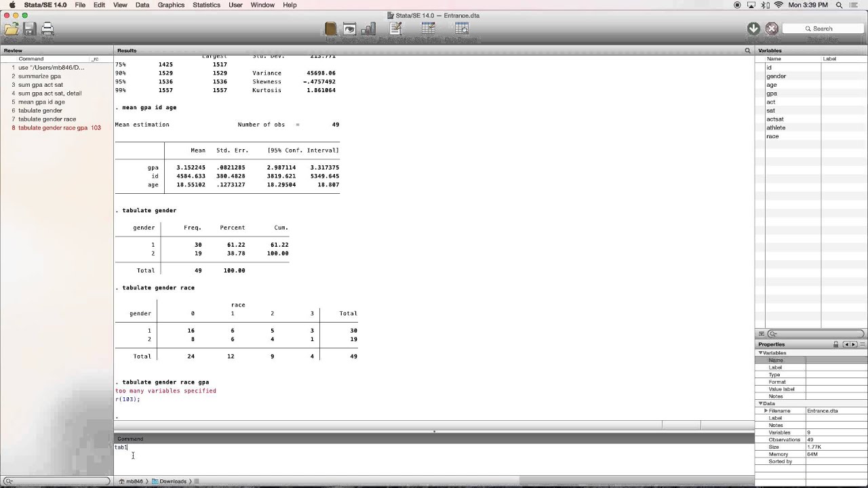Open the Statistics menu
The width and height of the screenshot is (868, 488).
(206, 5)
